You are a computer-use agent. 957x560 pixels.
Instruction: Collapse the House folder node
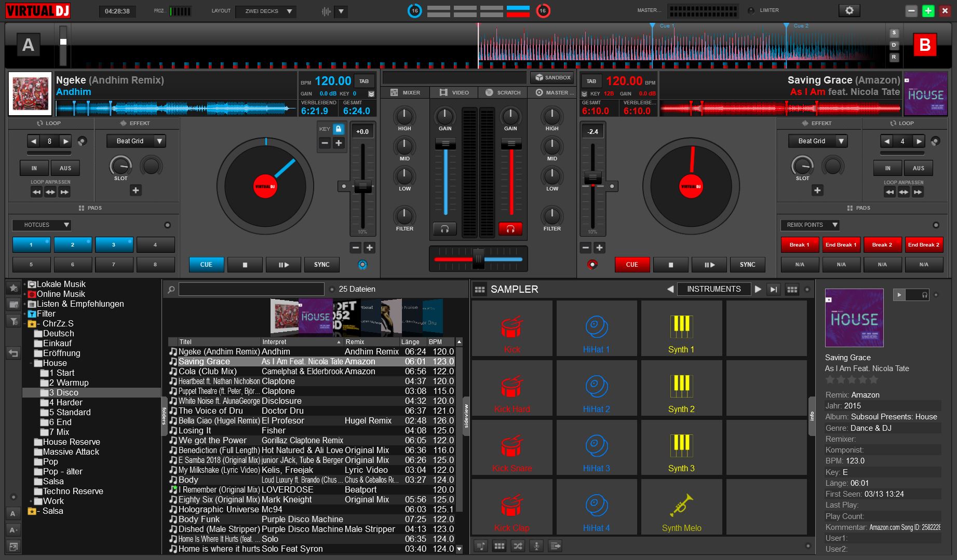(x=31, y=363)
